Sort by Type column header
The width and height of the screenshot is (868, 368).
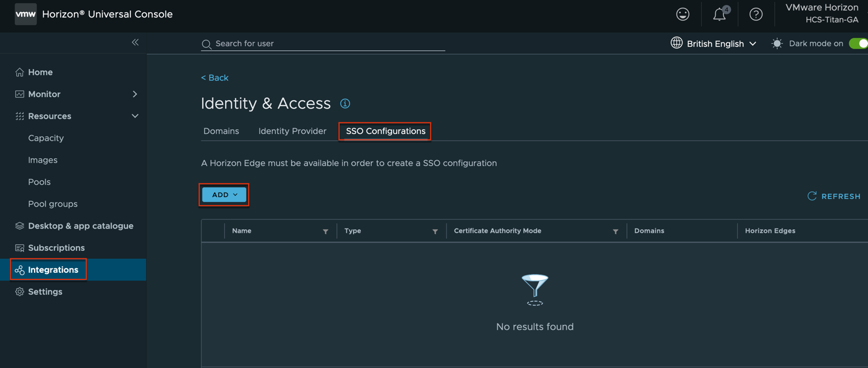tap(353, 231)
